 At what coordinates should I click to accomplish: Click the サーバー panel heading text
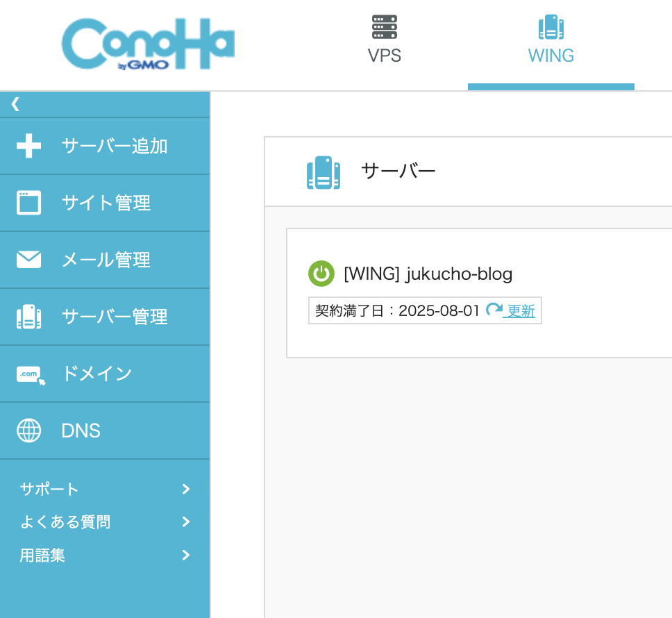(398, 171)
